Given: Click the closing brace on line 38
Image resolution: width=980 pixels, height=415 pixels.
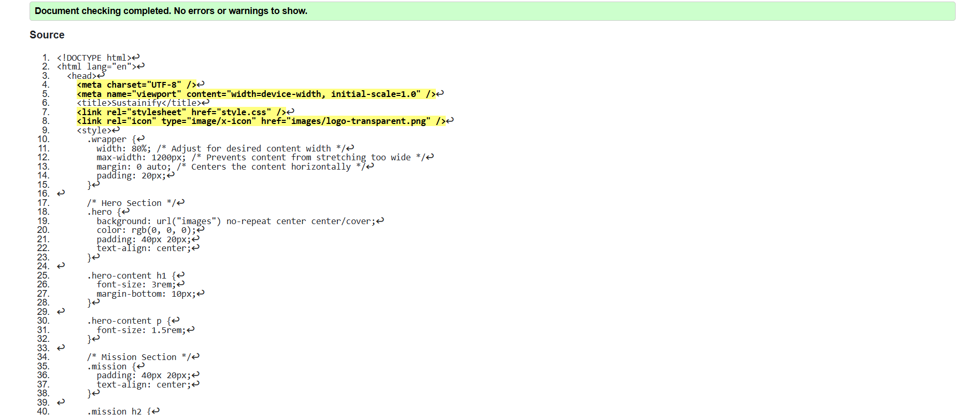Looking at the screenshot, I should coord(93,393).
